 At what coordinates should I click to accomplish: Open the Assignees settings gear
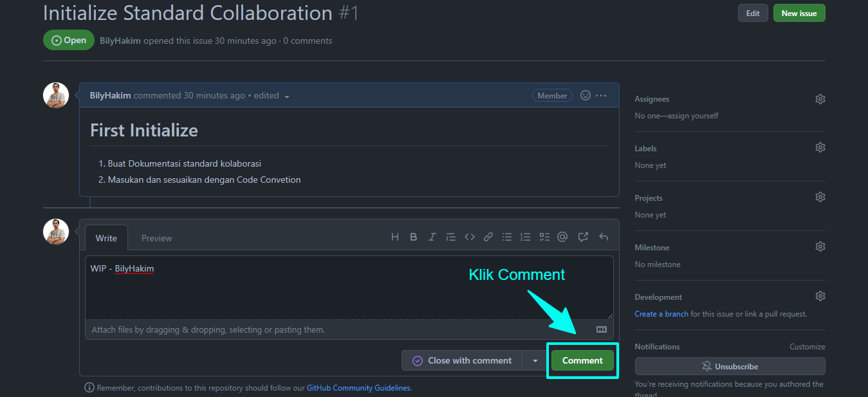[820, 98]
